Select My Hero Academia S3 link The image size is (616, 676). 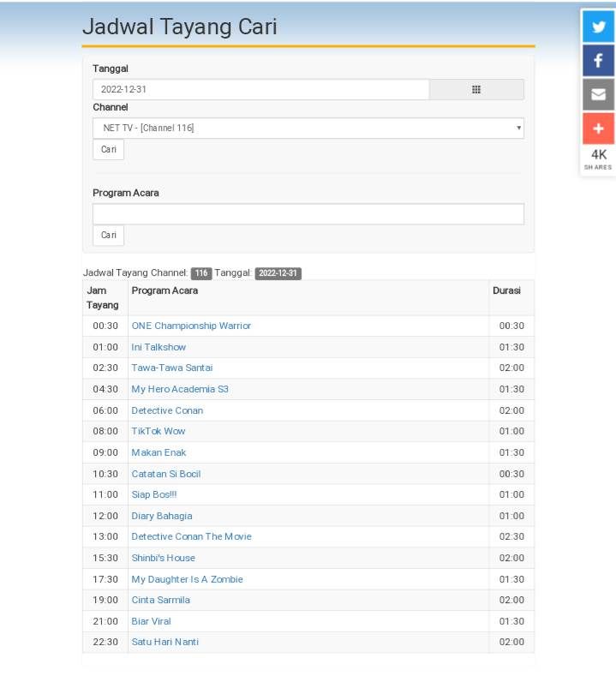point(180,389)
